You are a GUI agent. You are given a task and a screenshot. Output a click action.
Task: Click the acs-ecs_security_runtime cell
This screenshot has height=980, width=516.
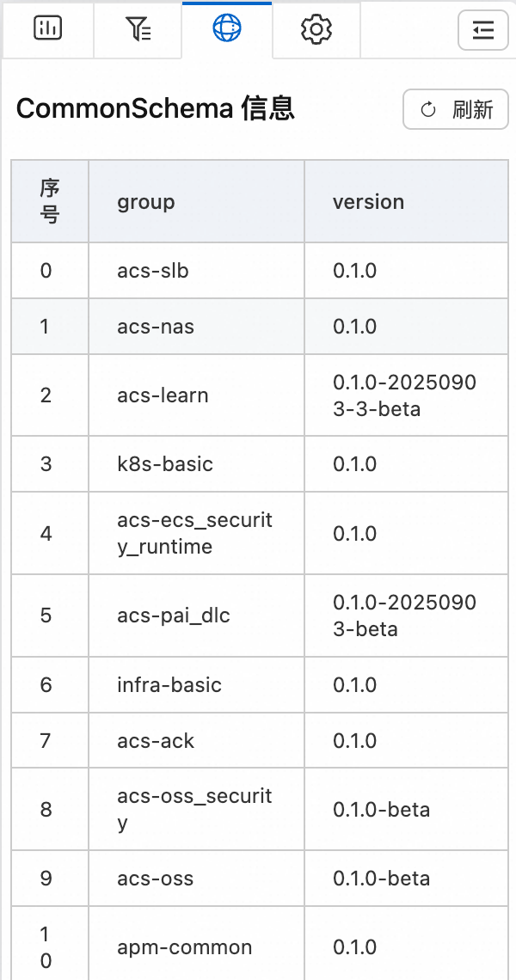click(194, 533)
